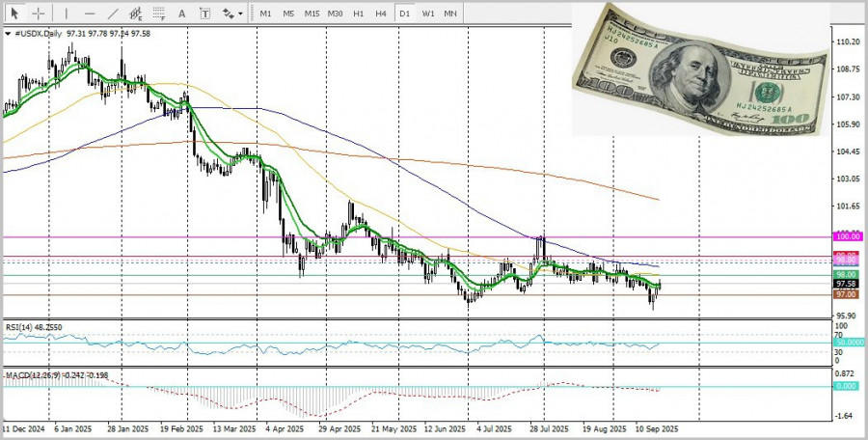The height and width of the screenshot is (440, 868).
Task: Select the MN monthly timeframe
Action: 450,14
